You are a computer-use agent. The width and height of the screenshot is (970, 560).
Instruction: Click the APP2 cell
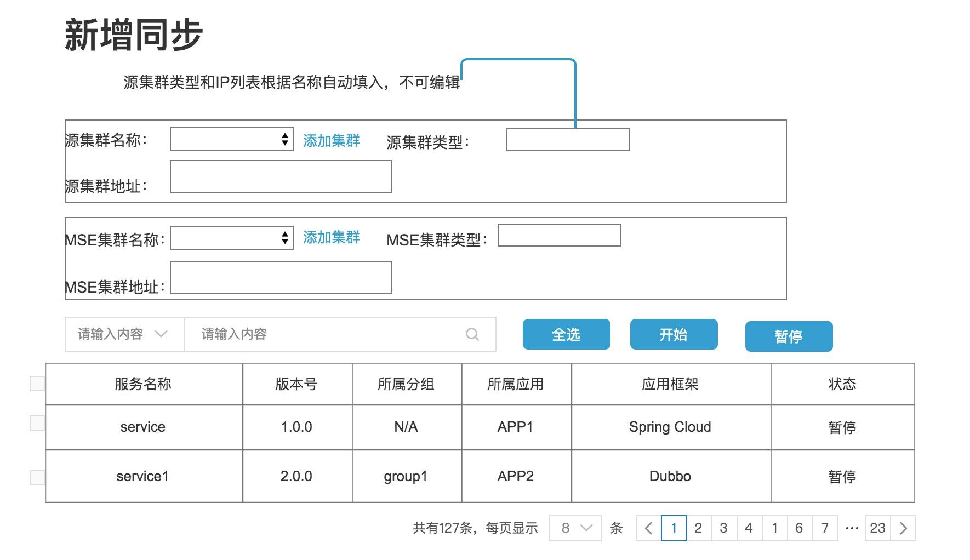click(x=516, y=476)
